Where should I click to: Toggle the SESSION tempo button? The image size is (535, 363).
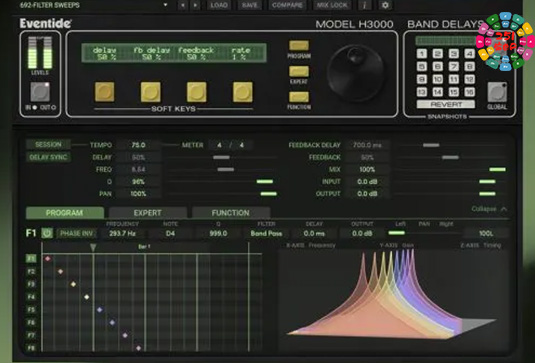(x=48, y=144)
